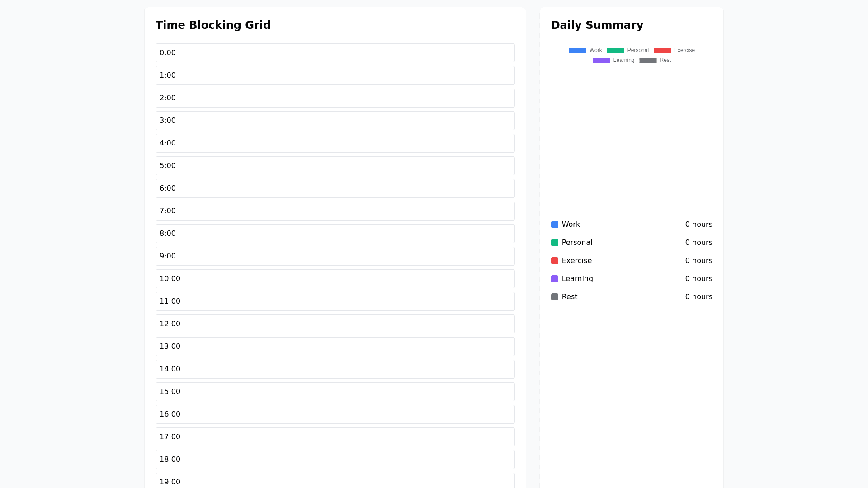Click purple Learning square in summary list
The width and height of the screenshot is (868, 488).
[555, 279]
